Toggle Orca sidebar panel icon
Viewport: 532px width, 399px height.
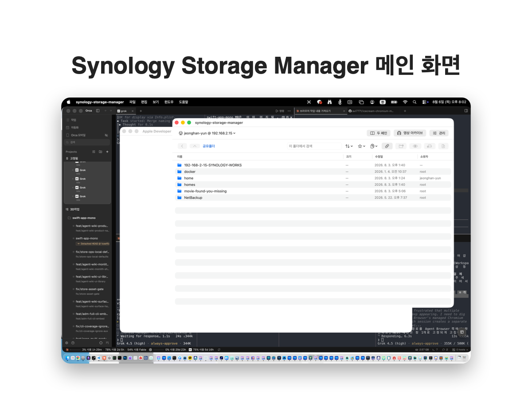click(98, 110)
